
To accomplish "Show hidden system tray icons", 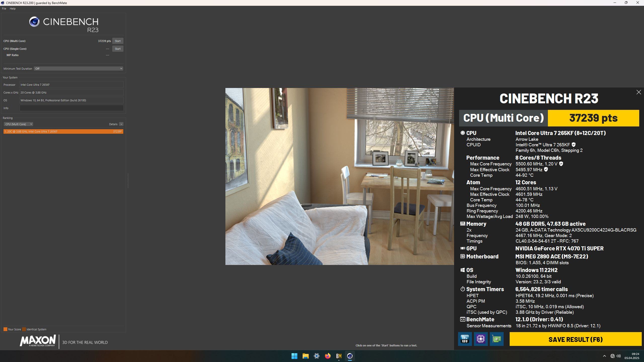I will click(x=604, y=356).
